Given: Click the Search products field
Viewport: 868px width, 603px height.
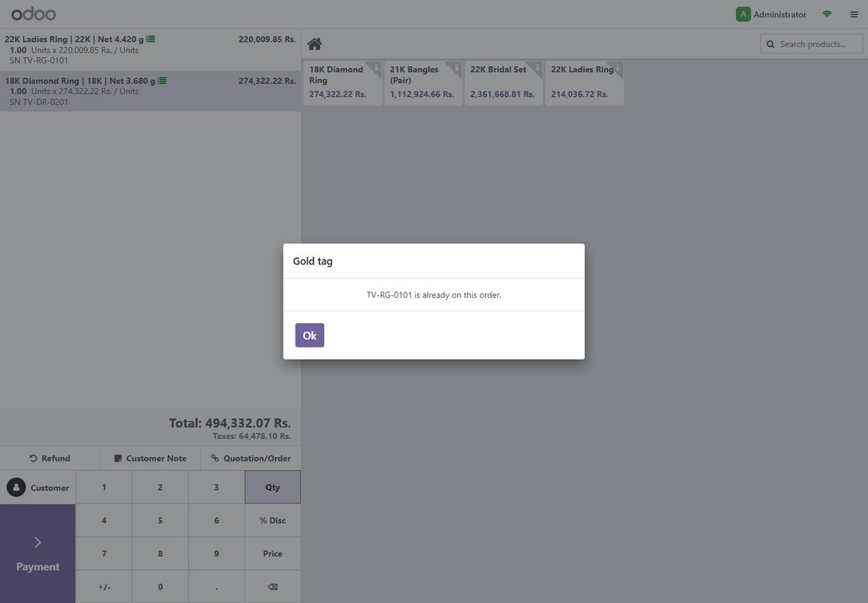Looking at the screenshot, I should pyautogui.click(x=812, y=44).
